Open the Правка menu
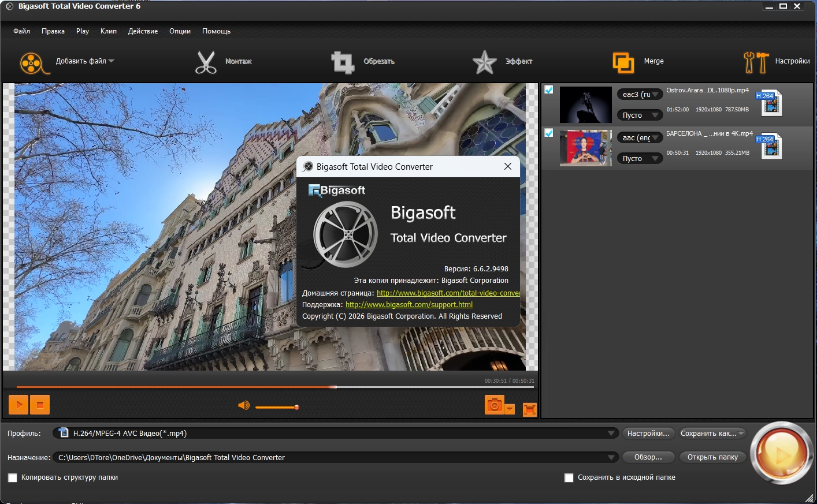817x504 pixels. (53, 31)
